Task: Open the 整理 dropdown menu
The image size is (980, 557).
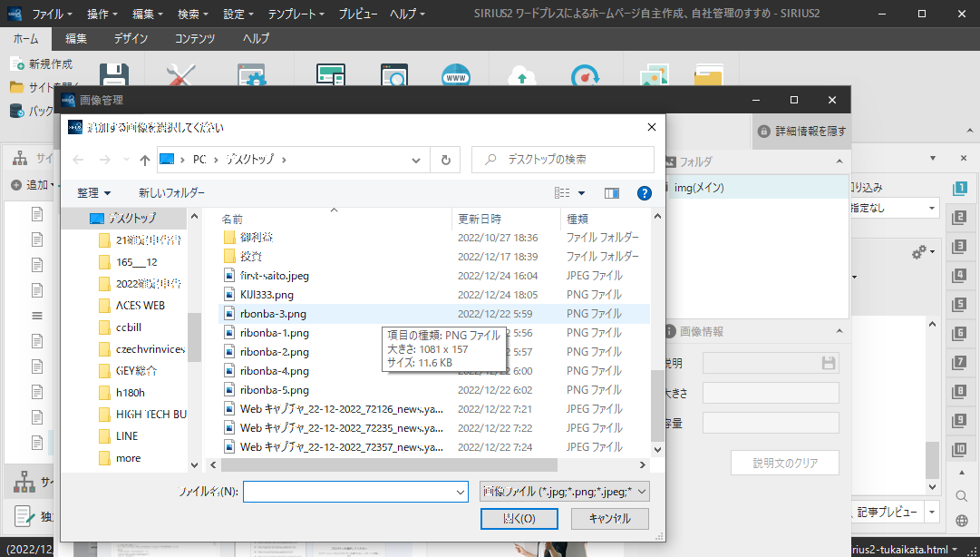Action: click(94, 193)
